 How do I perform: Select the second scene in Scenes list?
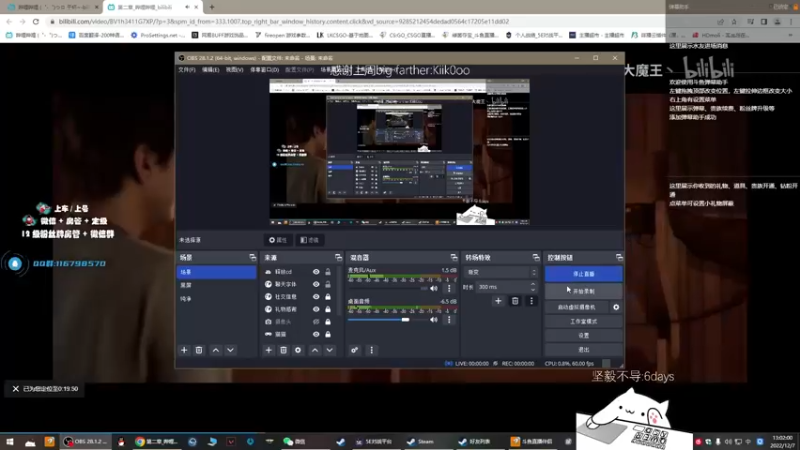(216, 285)
